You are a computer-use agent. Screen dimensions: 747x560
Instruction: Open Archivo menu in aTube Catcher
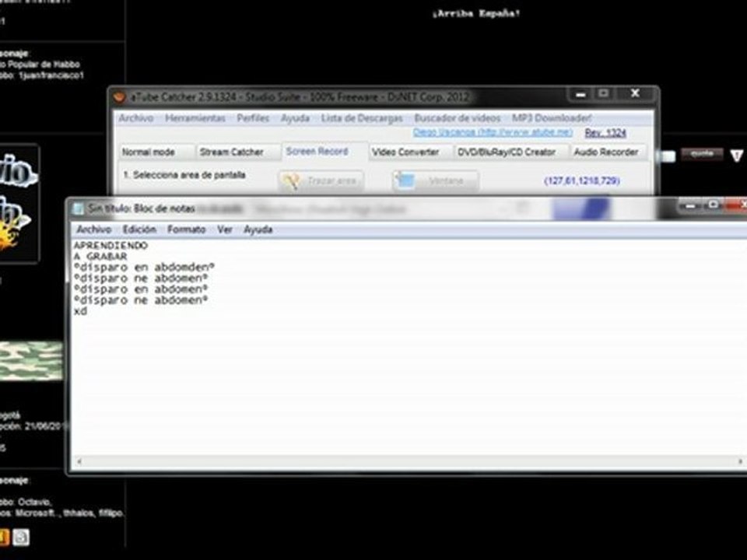click(135, 118)
